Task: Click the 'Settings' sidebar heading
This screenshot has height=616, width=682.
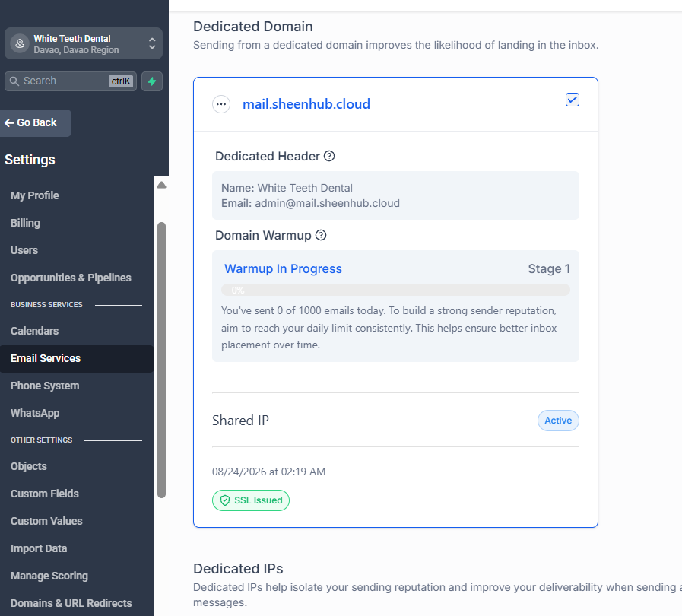Action: tap(30, 160)
